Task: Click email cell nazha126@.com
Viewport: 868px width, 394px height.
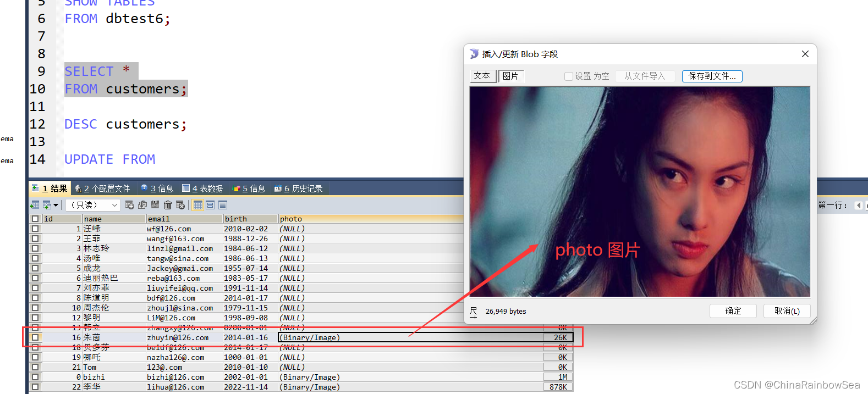Action: [x=184, y=357]
